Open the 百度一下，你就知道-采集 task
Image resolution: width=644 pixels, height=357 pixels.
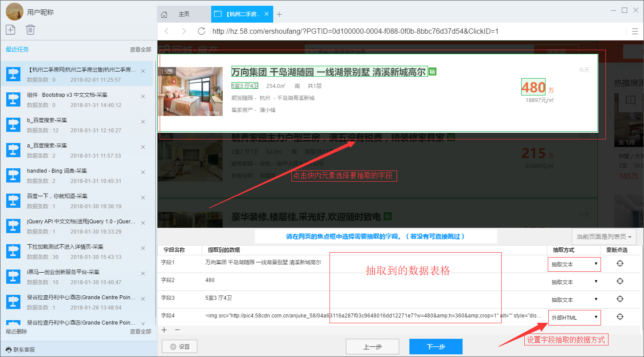(76, 200)
